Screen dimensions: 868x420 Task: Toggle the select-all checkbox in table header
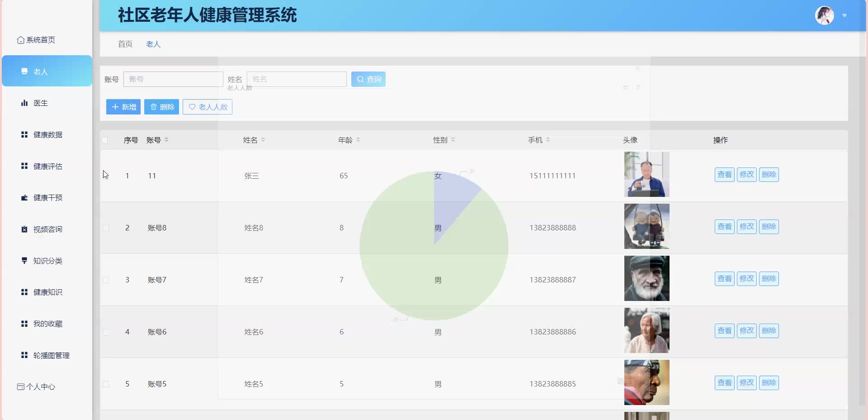(105, 140)
